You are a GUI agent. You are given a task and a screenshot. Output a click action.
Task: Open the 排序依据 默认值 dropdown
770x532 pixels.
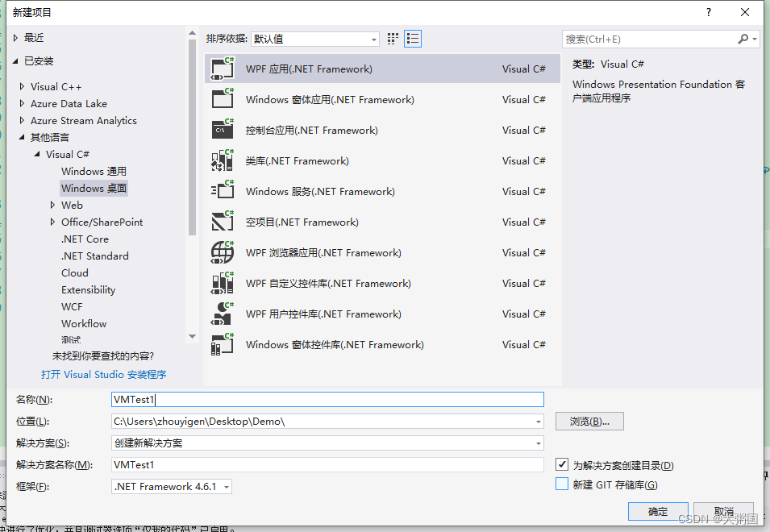click(x=314, y=39)
